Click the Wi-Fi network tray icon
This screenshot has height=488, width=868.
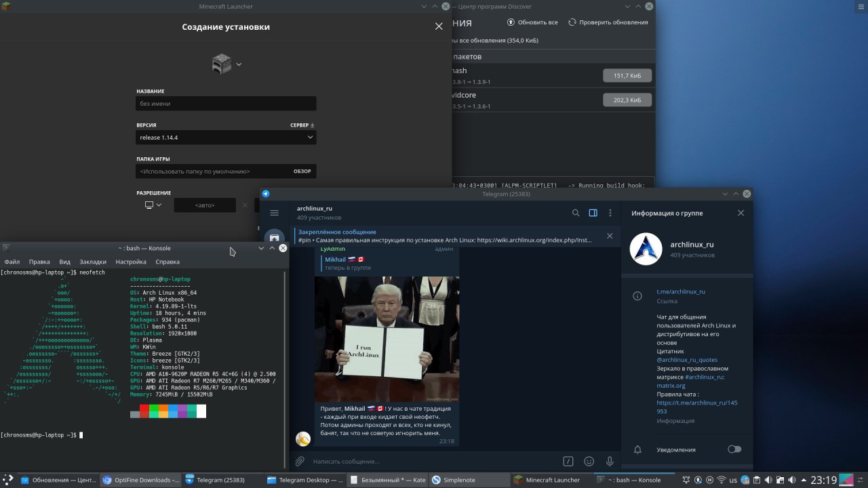point(721,480)
